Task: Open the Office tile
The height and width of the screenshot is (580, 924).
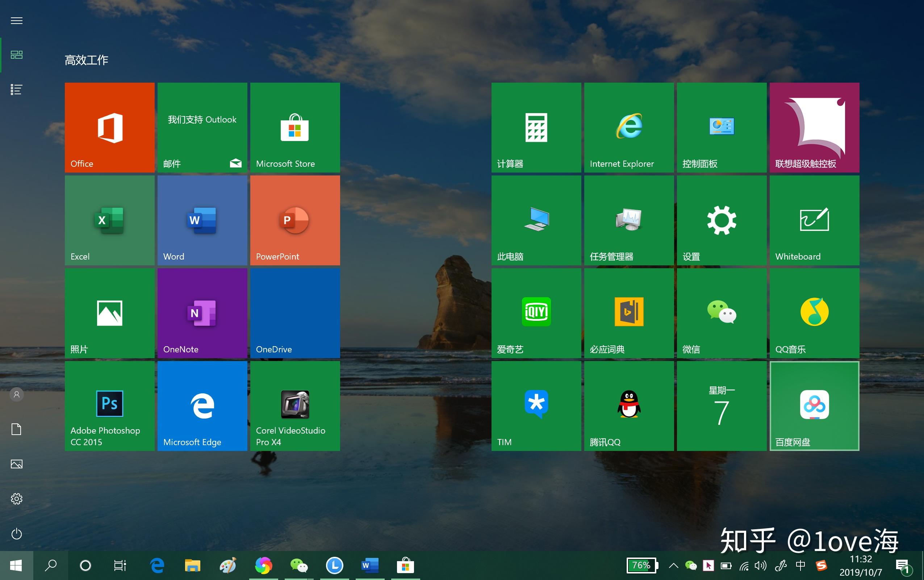Action: [x=110, y=127]
